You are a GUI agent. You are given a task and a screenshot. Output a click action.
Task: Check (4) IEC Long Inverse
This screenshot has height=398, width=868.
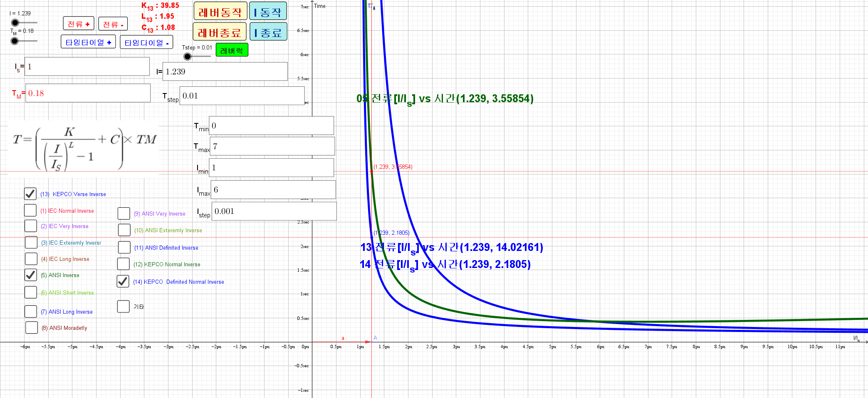coord(31,258)
